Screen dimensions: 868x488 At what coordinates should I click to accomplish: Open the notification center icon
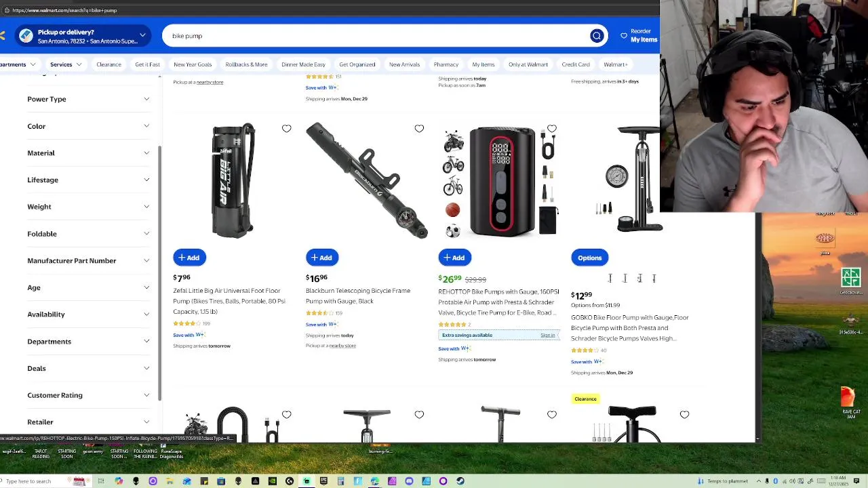coord(856,481)
